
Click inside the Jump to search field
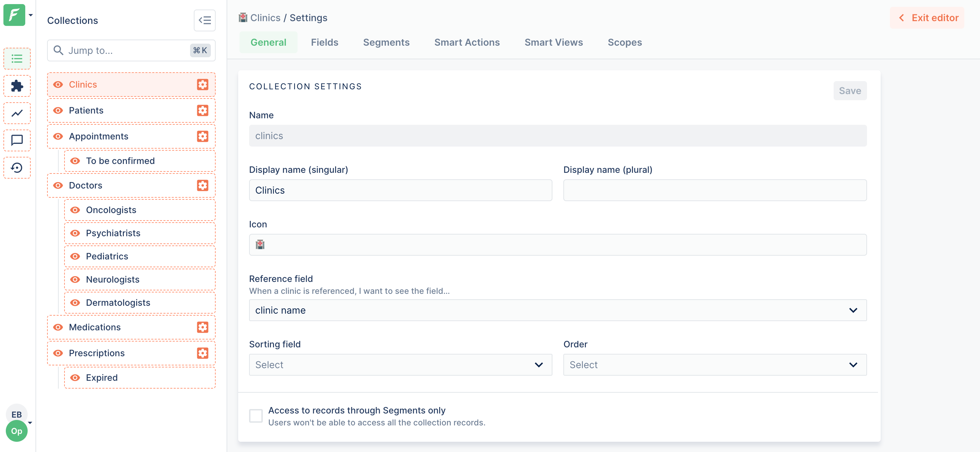[x=126, y=50]
